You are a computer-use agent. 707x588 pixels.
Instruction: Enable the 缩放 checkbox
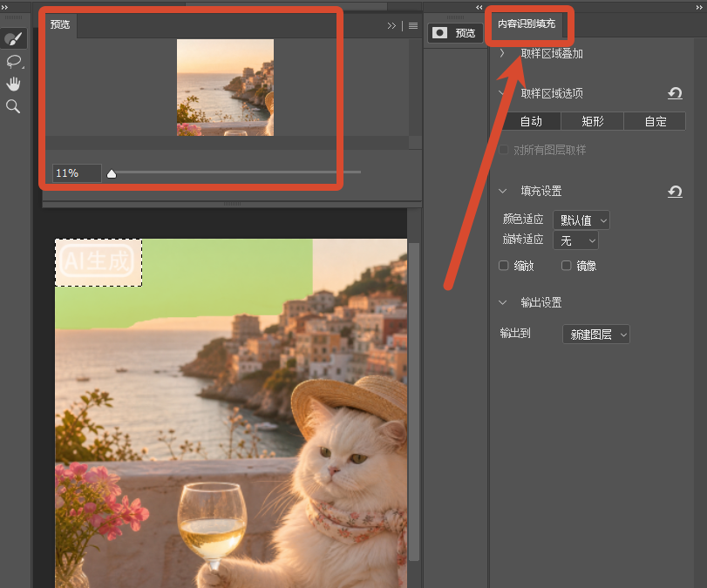coord(504,266)
